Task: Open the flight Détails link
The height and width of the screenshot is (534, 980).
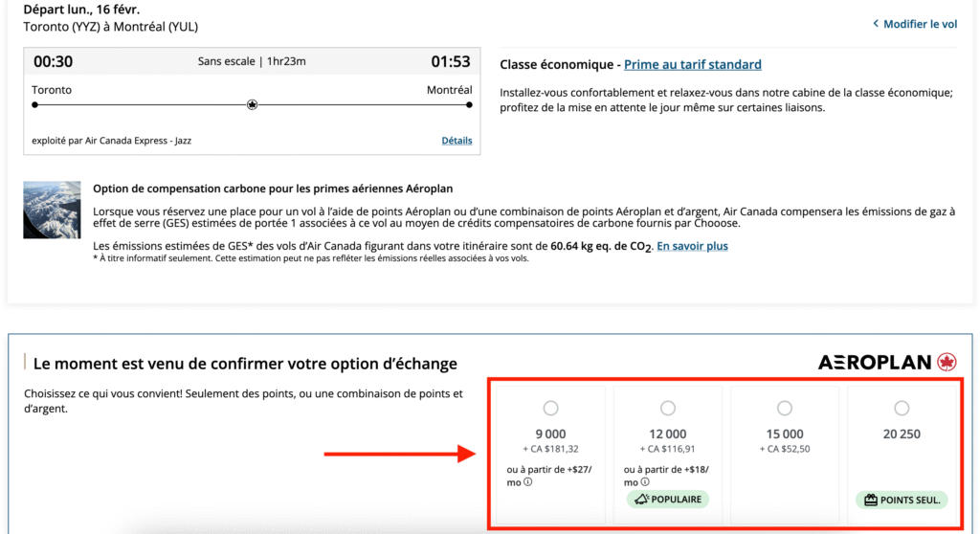Action: pyautogui.click(x=457, y=141)
